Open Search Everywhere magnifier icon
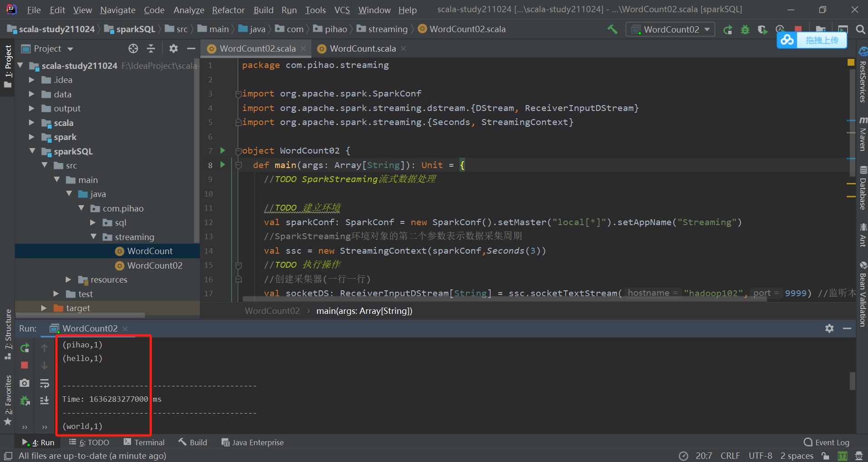Viewport: 868px width, 462px height. tap(860, 29)
